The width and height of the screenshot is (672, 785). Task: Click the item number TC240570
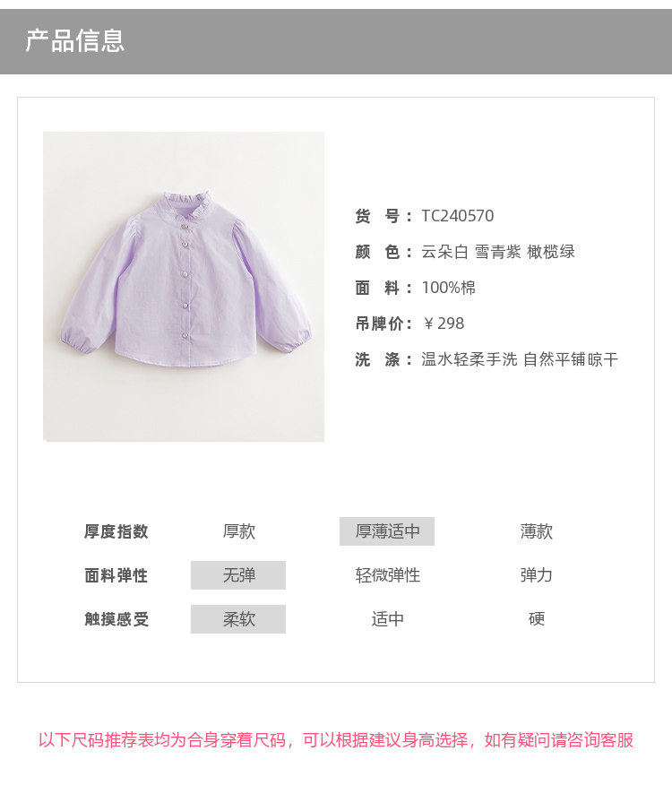coord(458,216)
